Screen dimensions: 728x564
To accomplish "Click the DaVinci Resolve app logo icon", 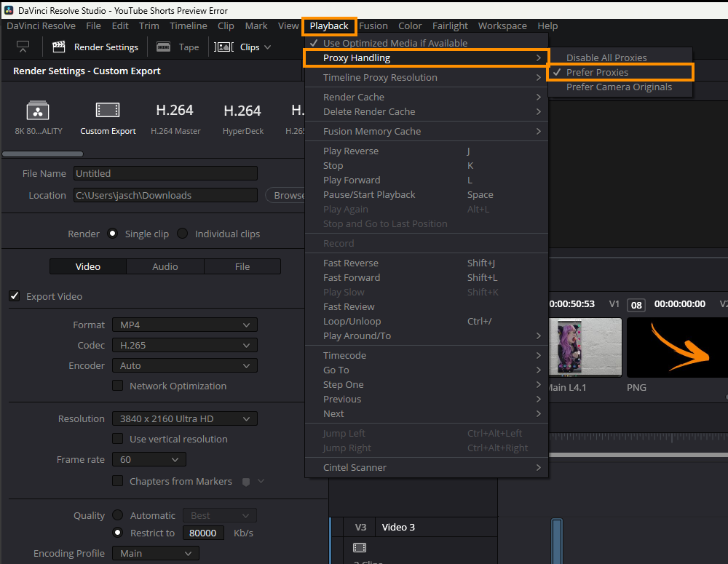I will point(8,9).
